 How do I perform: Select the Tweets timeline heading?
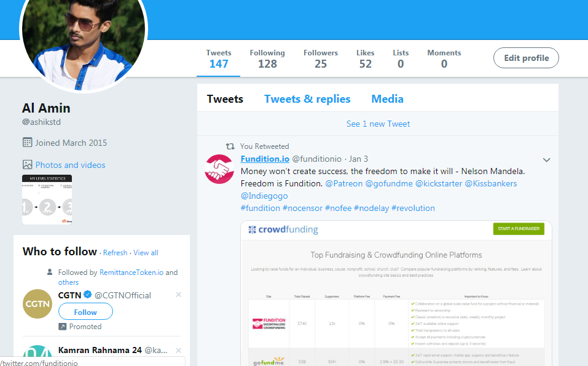(225, 98)
